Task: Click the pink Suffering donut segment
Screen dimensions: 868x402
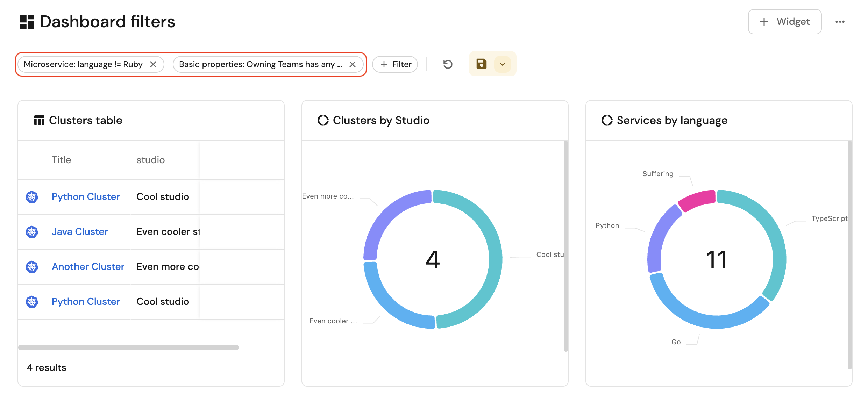Action: 698,200
